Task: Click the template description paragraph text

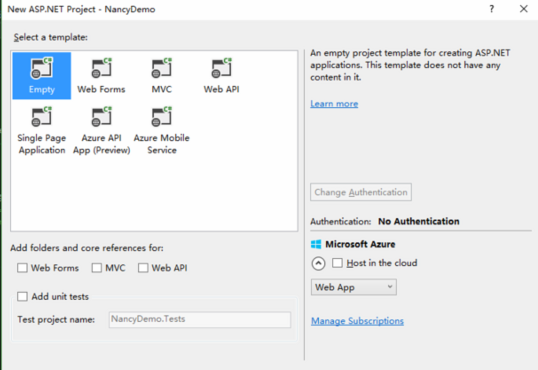Action: coord(410,65)
